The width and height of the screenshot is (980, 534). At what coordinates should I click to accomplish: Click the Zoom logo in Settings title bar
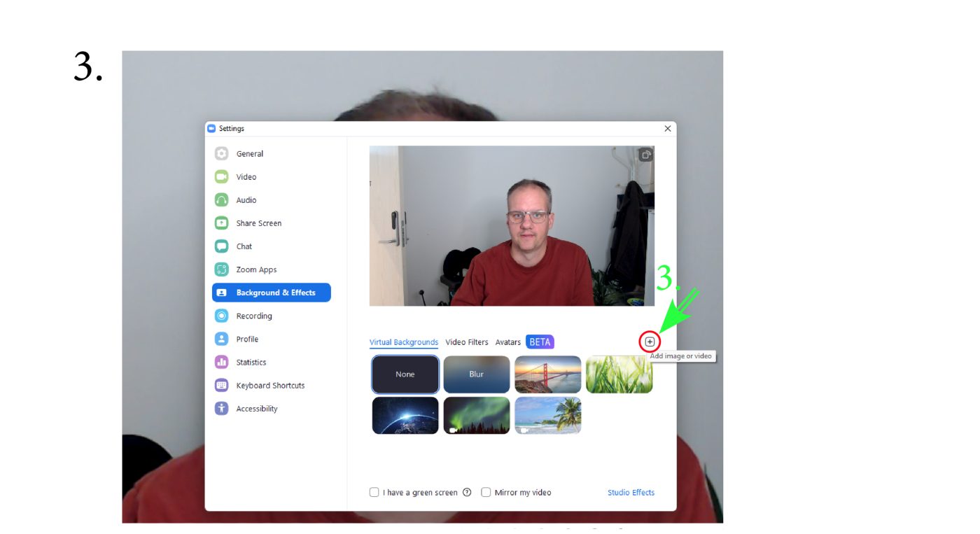211,128
